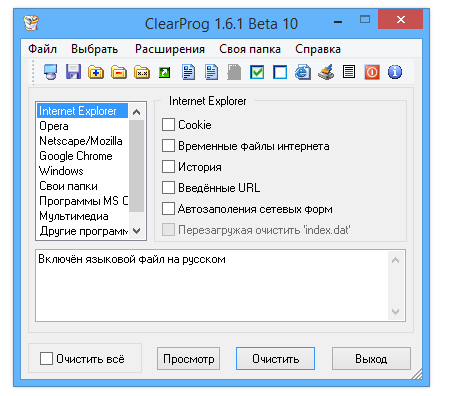Select Internet Explorer in the list

[82, 111]
